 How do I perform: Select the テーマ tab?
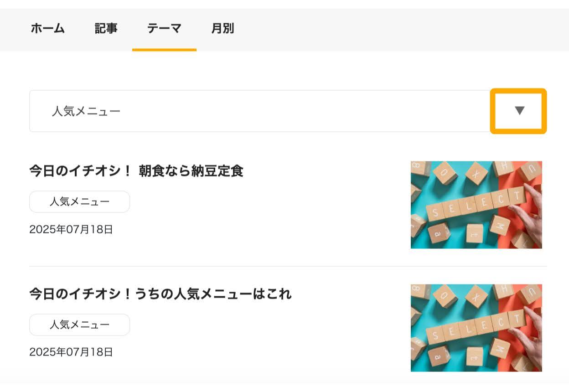[x=164, y=29]
